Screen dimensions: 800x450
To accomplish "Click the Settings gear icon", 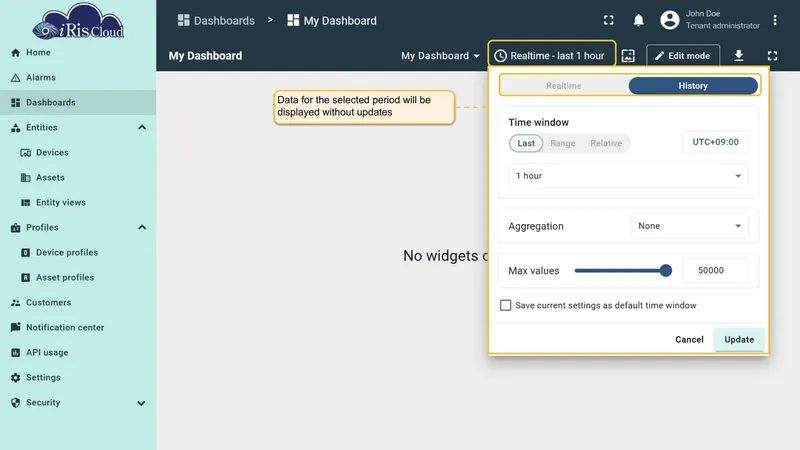I will click(16, 378).
